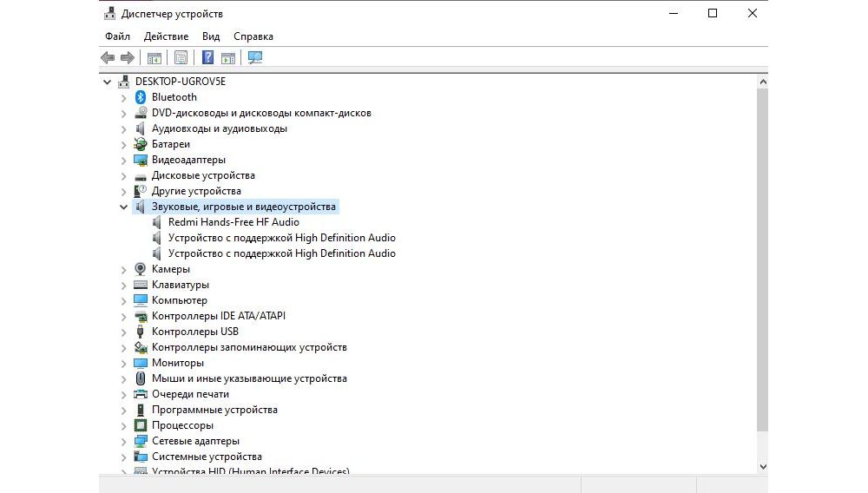
Task: Click the Bluetooth category icon
Action: pyautogui.click(x=141, y=97)
